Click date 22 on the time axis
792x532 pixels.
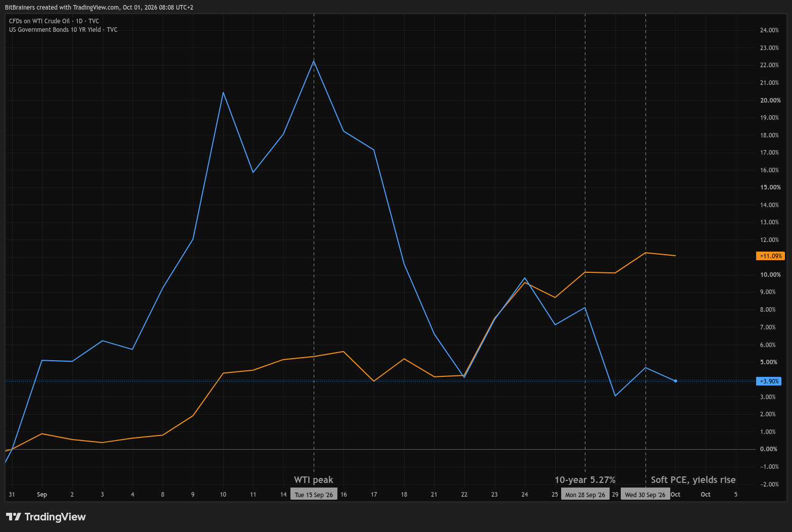tap(464, 495)
